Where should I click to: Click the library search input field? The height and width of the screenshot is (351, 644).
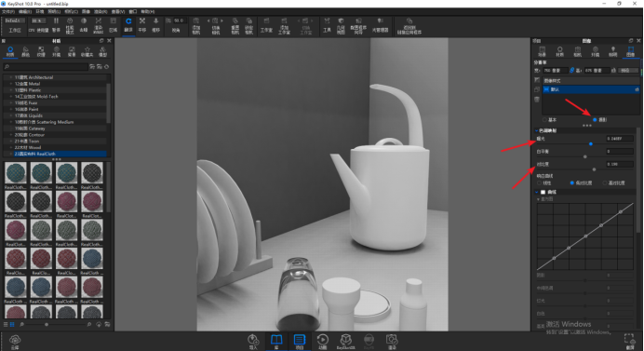point(46,67)
